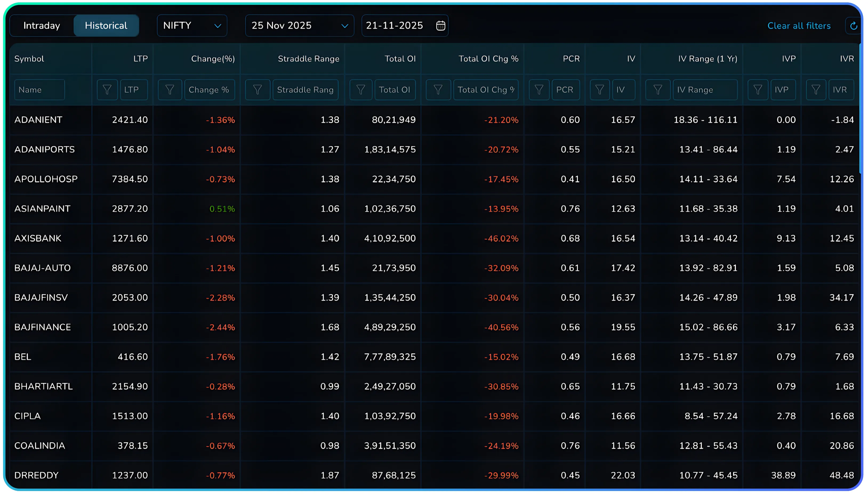868x495 pixels.
Task: Click the Name filter input field
Action: 39,90
